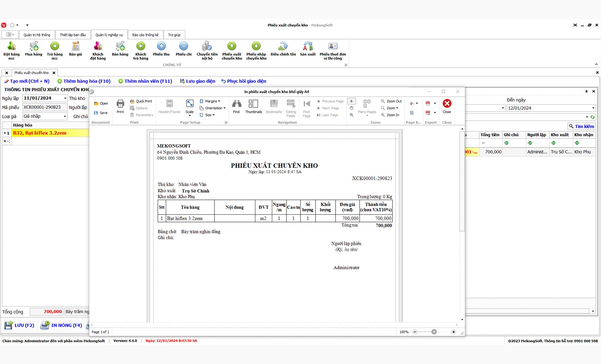Open the Orientation dropdown
601x364 pixels.
click(x=213, y=108)
